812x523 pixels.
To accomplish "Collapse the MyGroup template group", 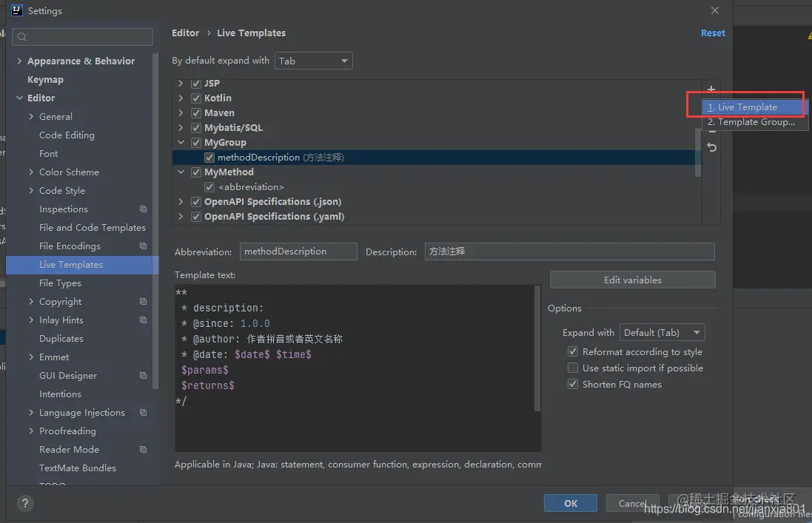I will 181,142.
